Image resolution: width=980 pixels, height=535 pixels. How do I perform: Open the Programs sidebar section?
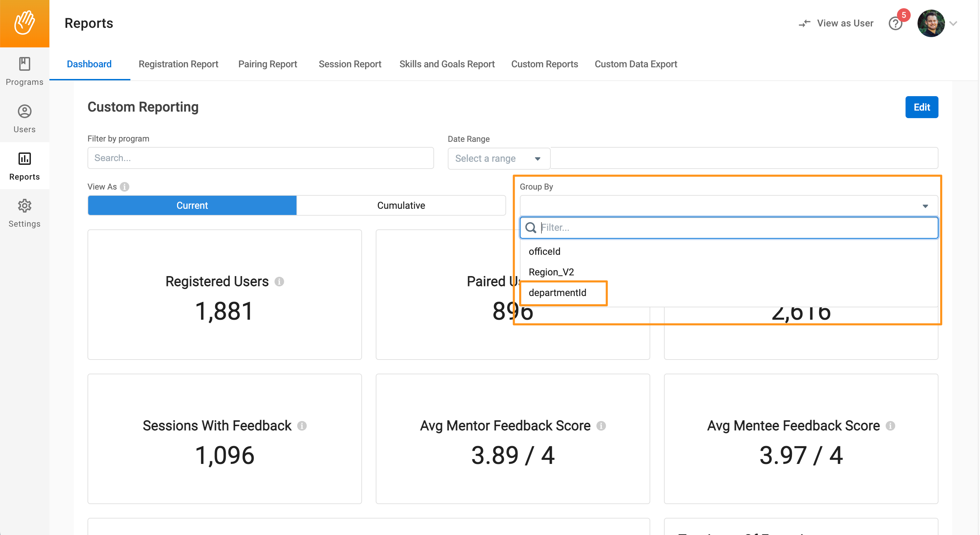click(24, 71)
